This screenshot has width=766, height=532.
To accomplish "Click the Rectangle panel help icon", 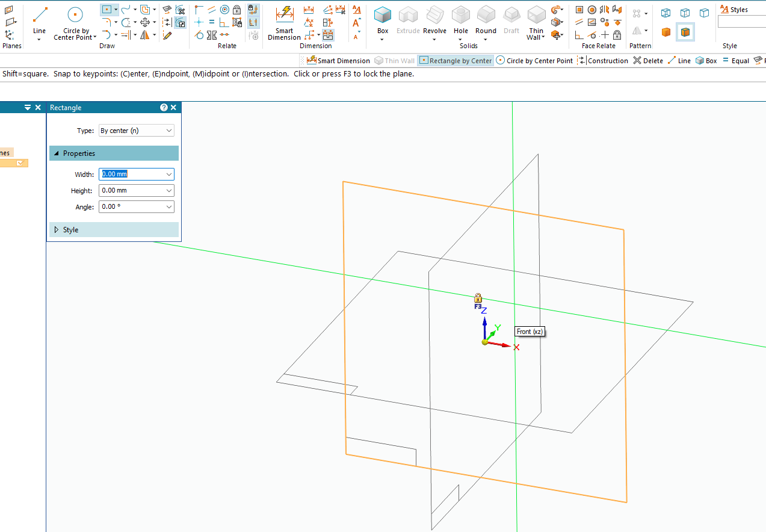I will click(164, 108).
